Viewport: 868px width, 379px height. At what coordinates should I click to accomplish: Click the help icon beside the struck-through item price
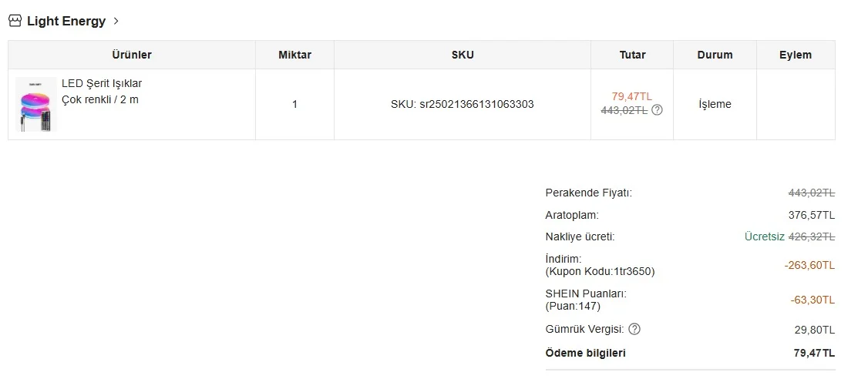point(657,110)
